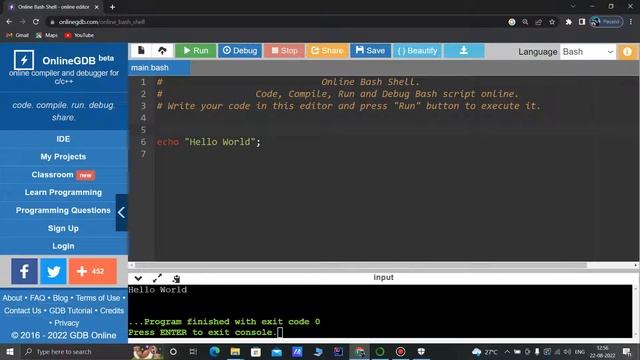Open the About link
The width and height of the screenshot is (640, 360).
point(12,298)
